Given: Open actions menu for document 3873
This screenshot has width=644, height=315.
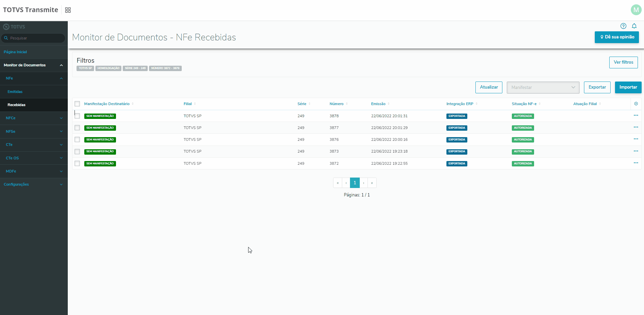Looking at the screenshot, I should click(636, 151).
